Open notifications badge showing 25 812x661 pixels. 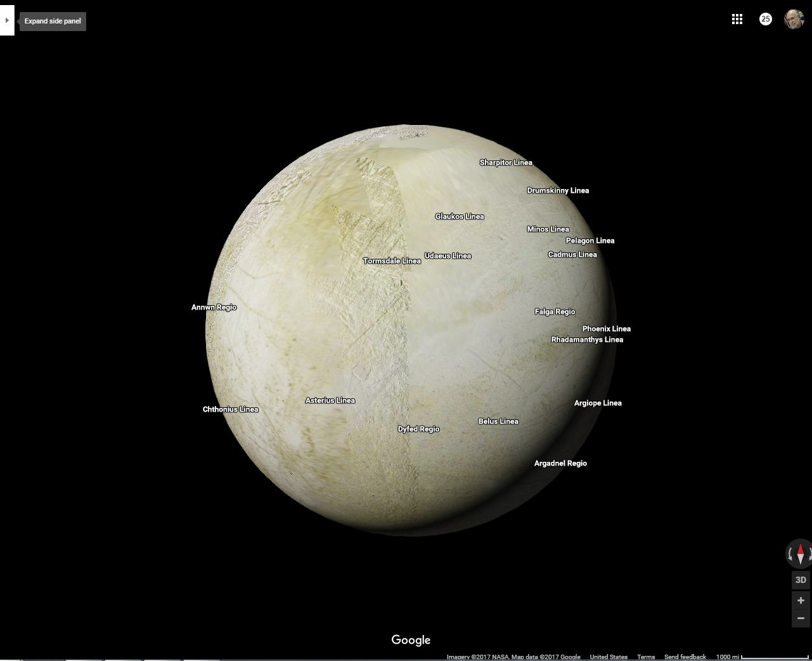tap(765, 20)
